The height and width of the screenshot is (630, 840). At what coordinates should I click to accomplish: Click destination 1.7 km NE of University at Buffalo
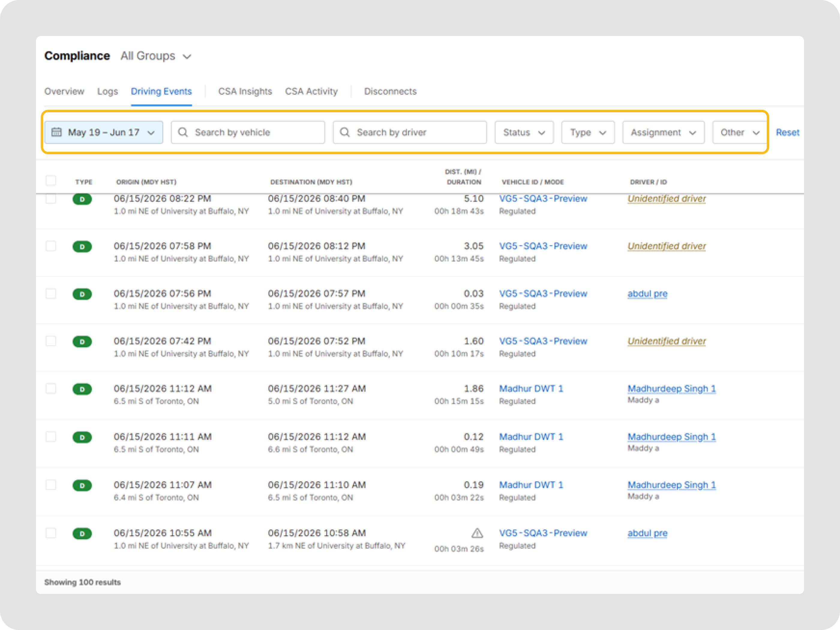[337, 546]
